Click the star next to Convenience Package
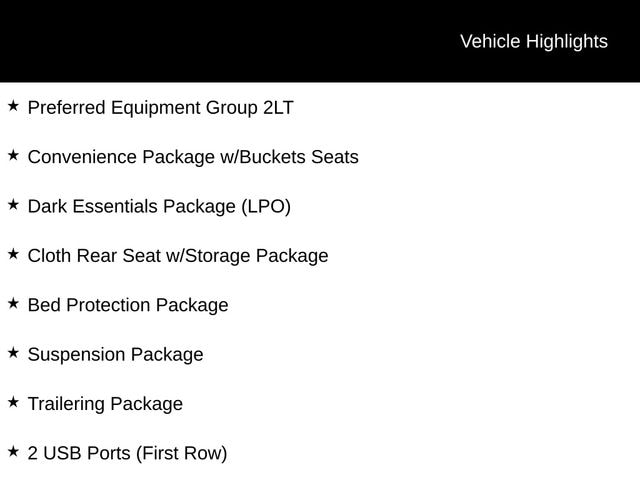The width and height of the screenshot is (640, 480). pos(13,155)
